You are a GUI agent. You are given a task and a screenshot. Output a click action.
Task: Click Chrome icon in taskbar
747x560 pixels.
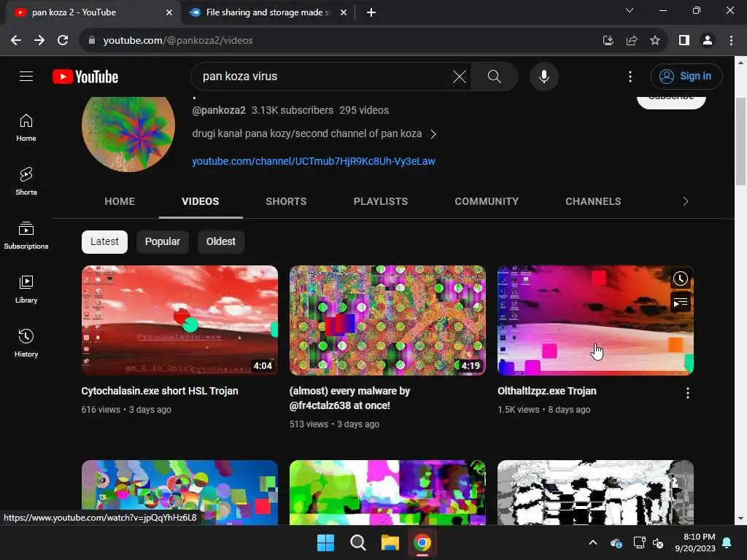click(422, 542)
